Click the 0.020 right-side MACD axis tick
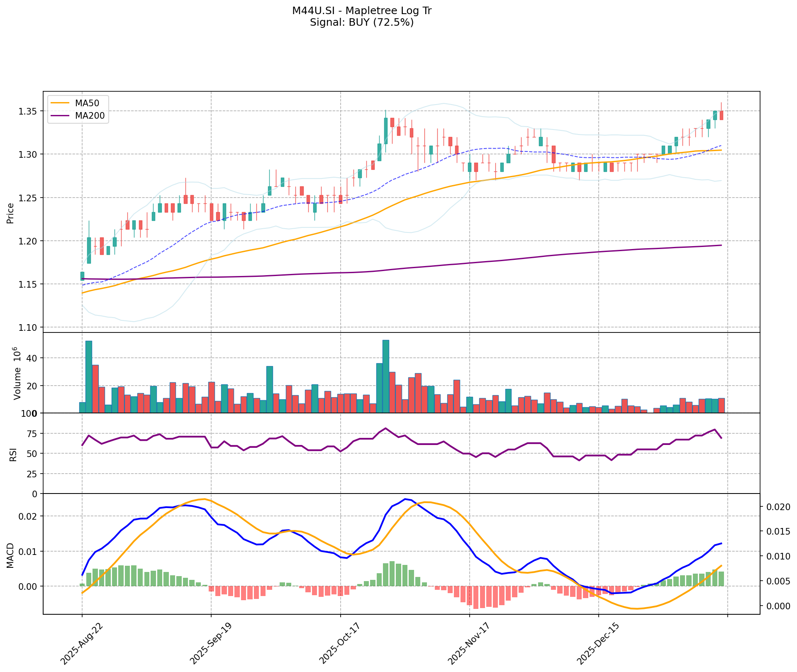This screenshot has height=672, width=797. [778, 507]
